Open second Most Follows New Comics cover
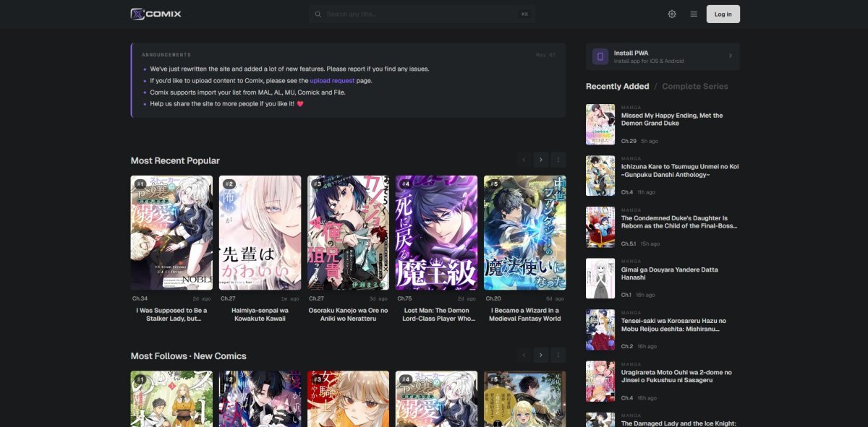This screenshot has height=427, width=868. click(x=260, y=399)
